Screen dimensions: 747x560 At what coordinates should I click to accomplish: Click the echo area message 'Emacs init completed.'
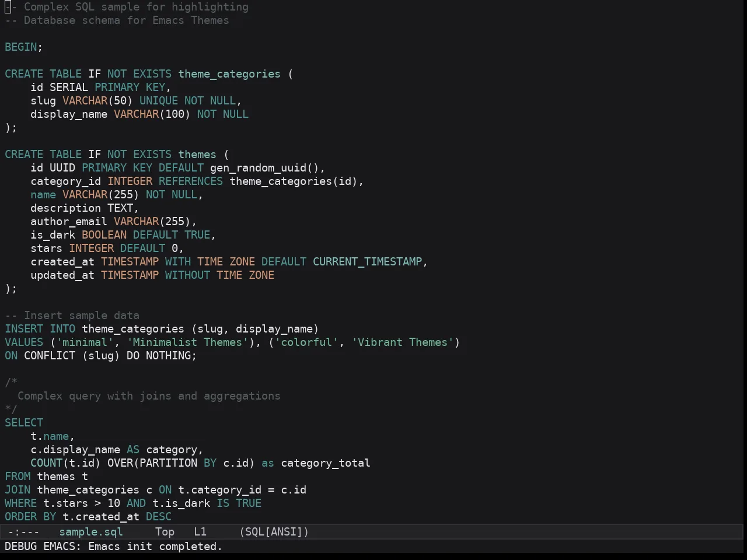click(155, 547)
